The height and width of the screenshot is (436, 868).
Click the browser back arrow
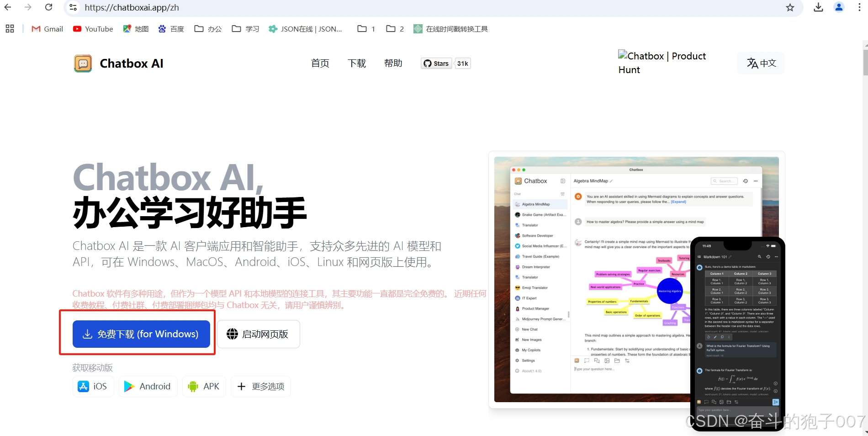[8, 7]
